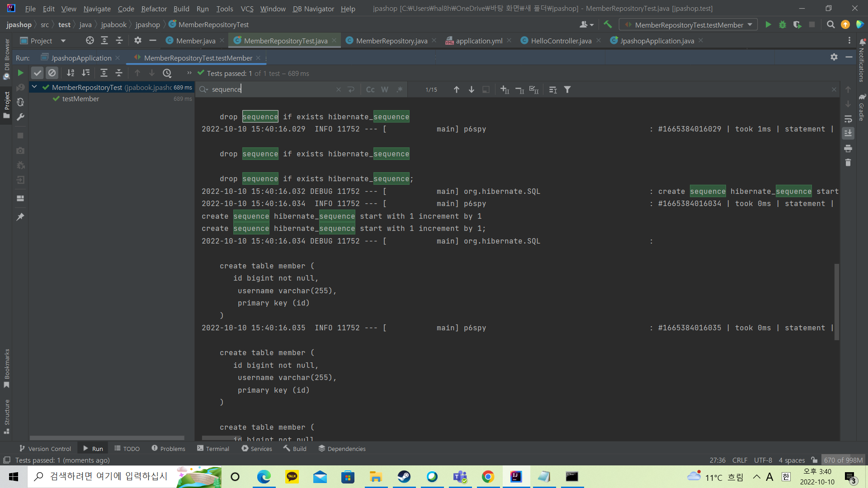
Task: Sort tests alphabetically
Action: 71,73
